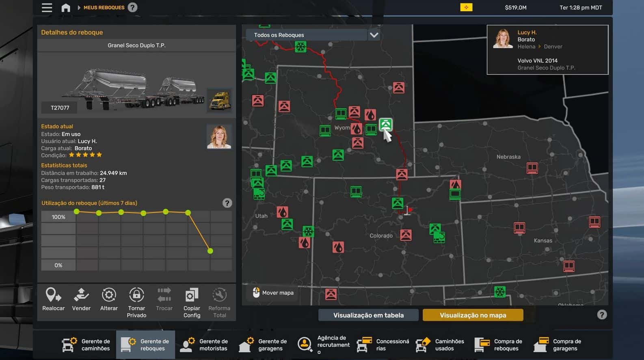Toggle Tornar Privado for trailer

click(x=136, y=295)
